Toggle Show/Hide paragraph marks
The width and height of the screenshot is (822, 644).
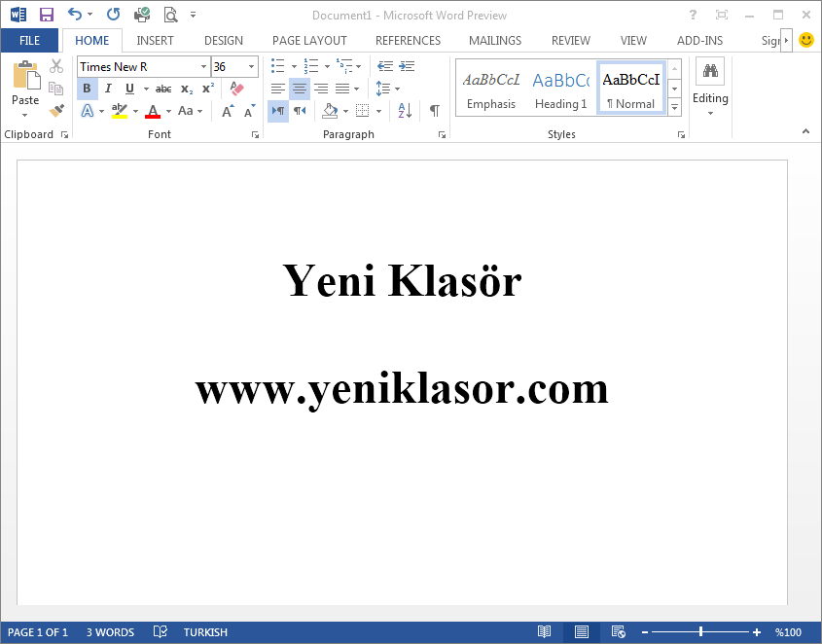coord(434,111)
